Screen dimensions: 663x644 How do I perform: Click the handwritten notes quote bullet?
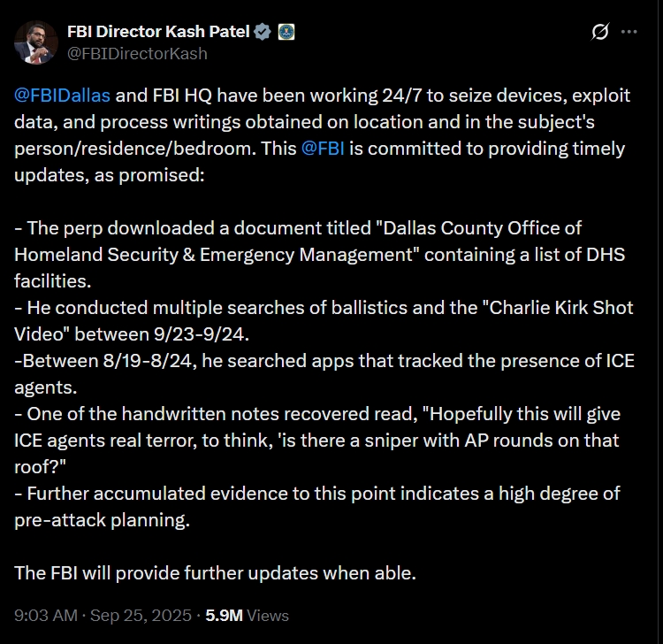click(x=317, y=440)
